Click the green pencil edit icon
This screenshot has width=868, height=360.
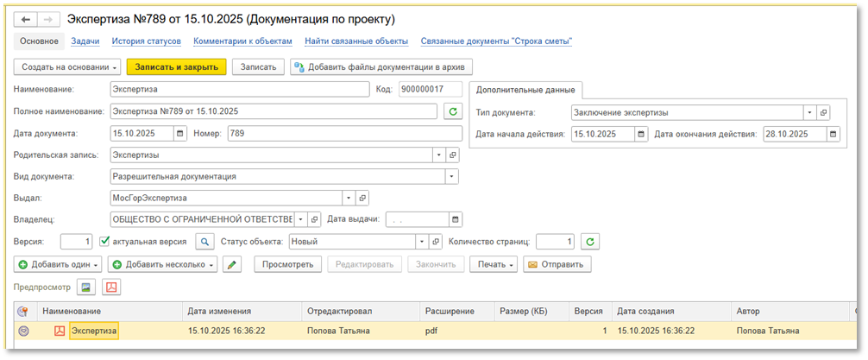(231, 264)
